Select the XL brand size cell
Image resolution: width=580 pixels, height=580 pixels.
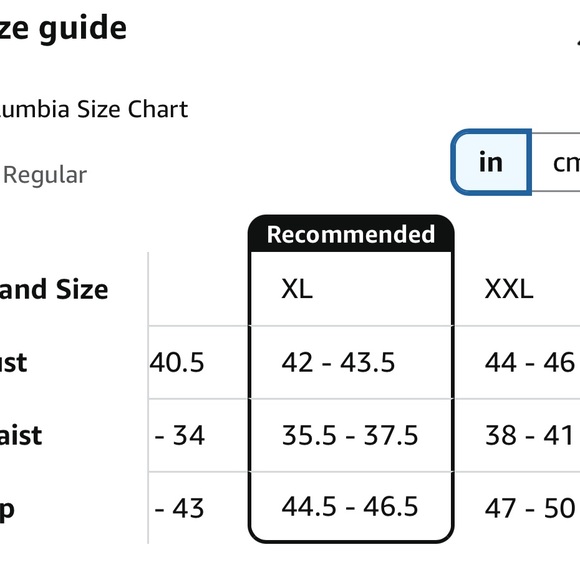coord(351,289)
